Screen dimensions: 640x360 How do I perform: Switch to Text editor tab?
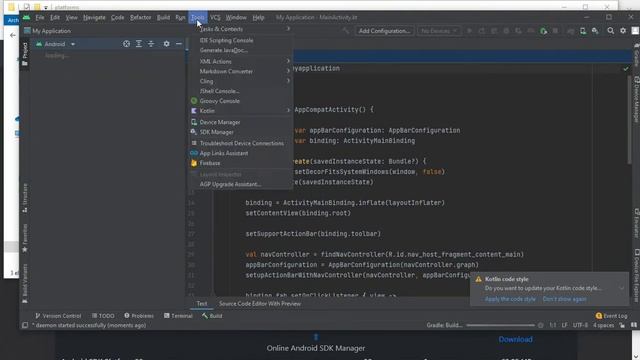pyautogui.click(x=202, y=304)
